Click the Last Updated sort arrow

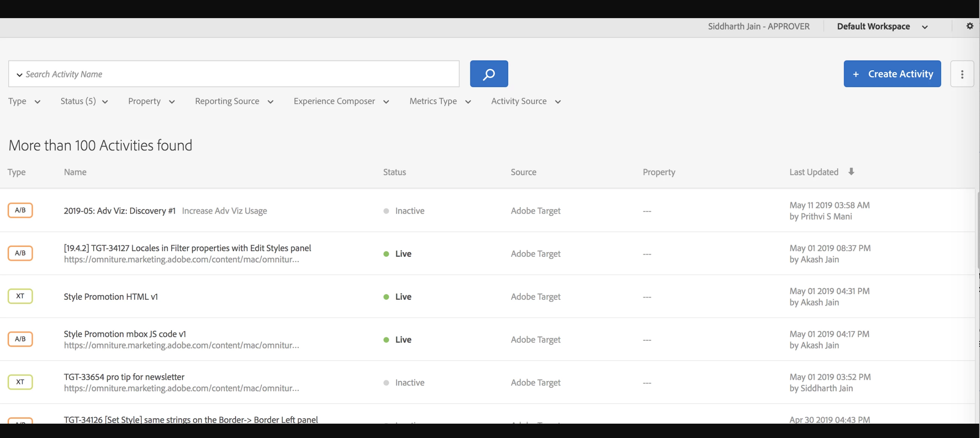pyautogui.click(x=851, y=171)
